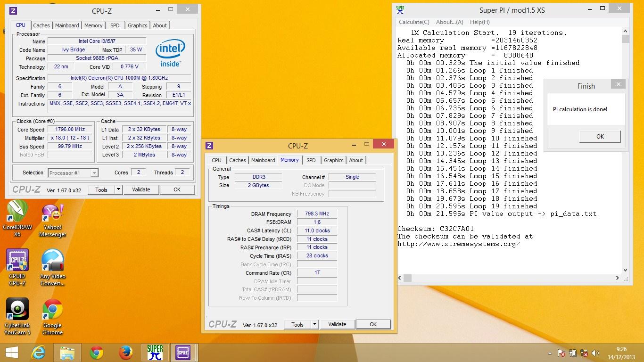Screen dimensions: 644x362
Task: Click the xtremesystems.org URL text
Action: pos(459,244)
